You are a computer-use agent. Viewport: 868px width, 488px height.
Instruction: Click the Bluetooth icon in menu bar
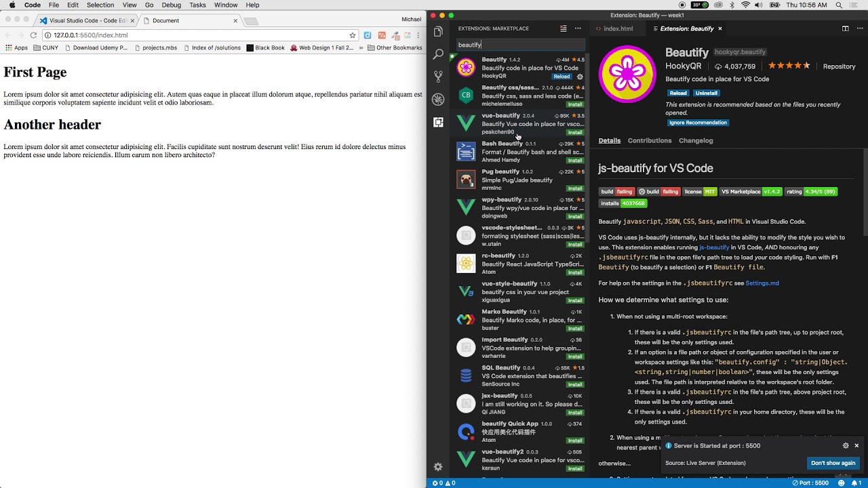tap(732, 5)
